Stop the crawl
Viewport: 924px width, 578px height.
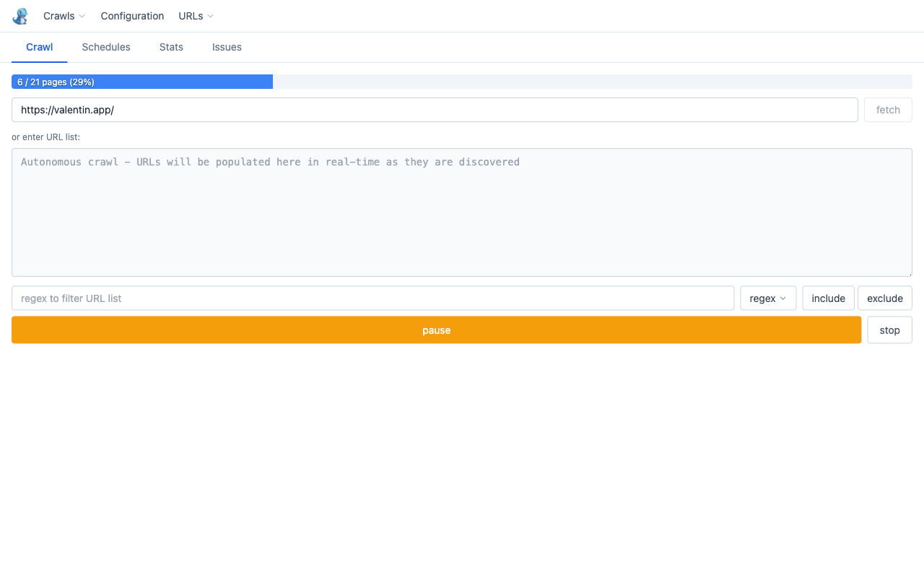[889, 330]
